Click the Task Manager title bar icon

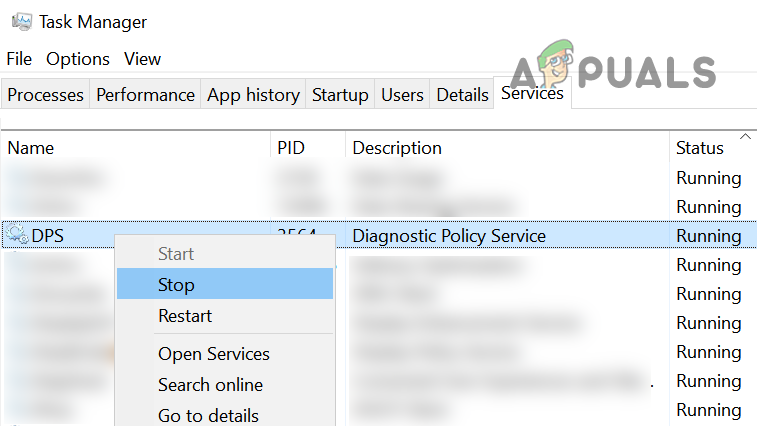19,21
